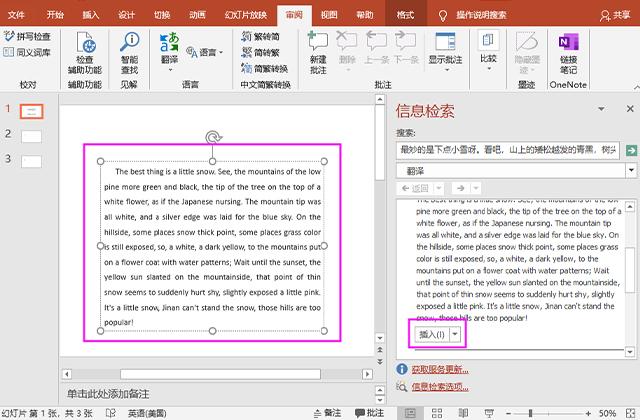Convert traditional to simplified (繁转简)

tap(260, 36)
